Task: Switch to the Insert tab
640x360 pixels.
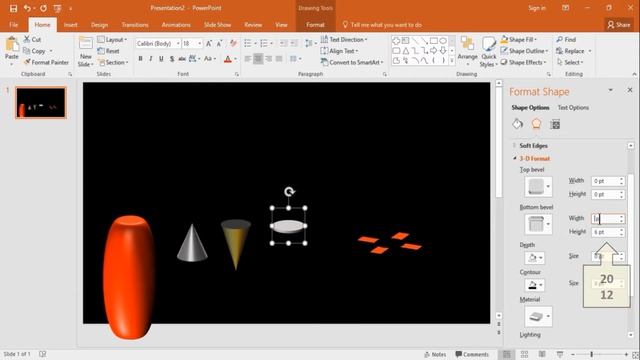Action: (71, 25)
